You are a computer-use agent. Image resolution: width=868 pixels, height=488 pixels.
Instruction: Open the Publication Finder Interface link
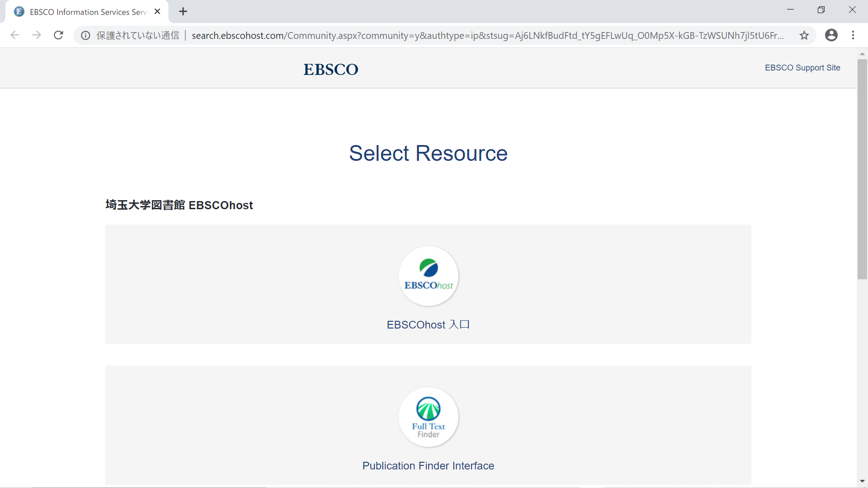[428, 465]
